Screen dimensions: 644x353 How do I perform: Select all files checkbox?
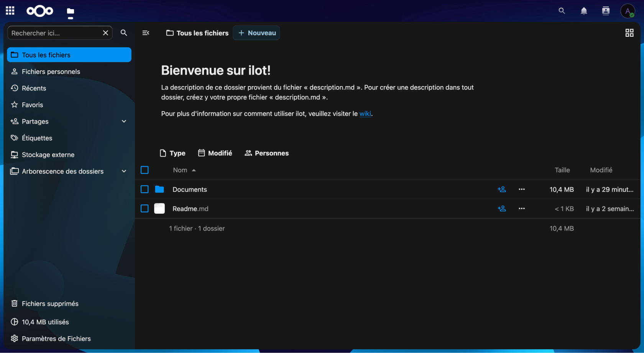click(x=145, y=170)
